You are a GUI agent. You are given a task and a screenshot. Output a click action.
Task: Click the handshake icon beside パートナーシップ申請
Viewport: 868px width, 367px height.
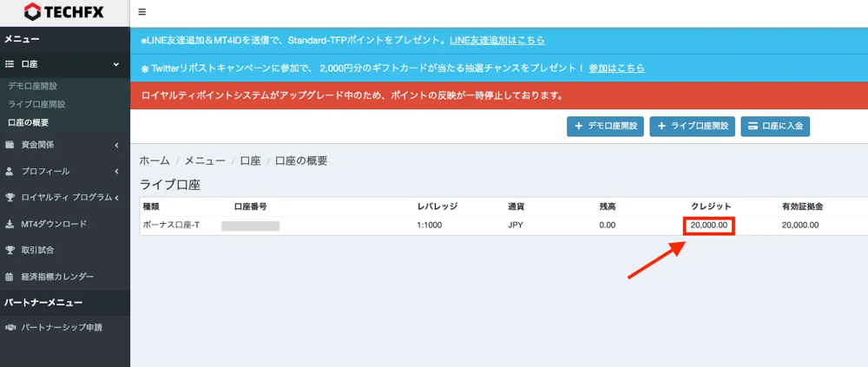coord(10,328)
